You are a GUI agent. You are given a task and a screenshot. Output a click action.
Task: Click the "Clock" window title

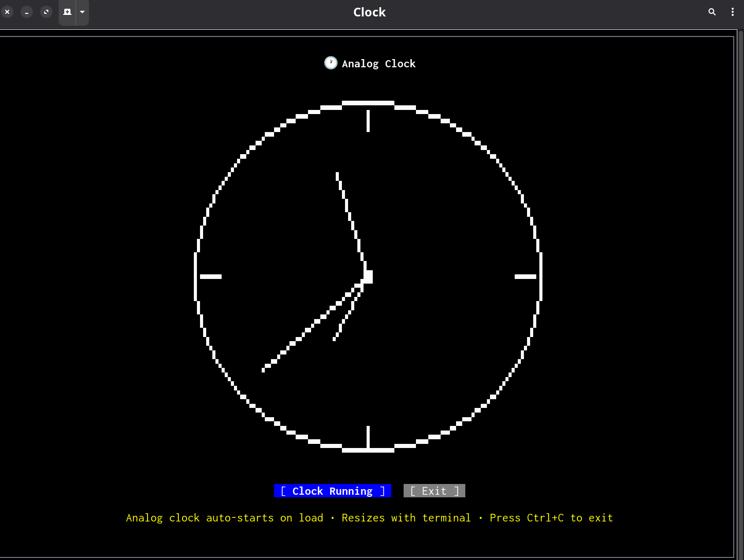tap(369, 12)
